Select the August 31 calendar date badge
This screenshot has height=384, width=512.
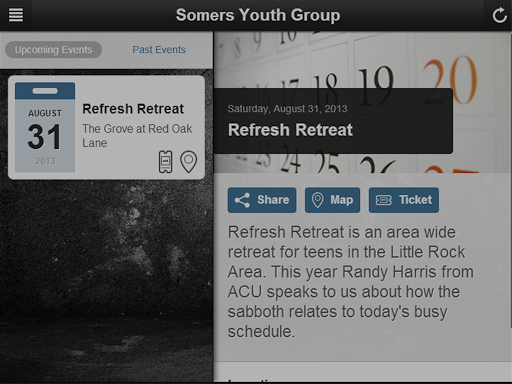point(45,127)
